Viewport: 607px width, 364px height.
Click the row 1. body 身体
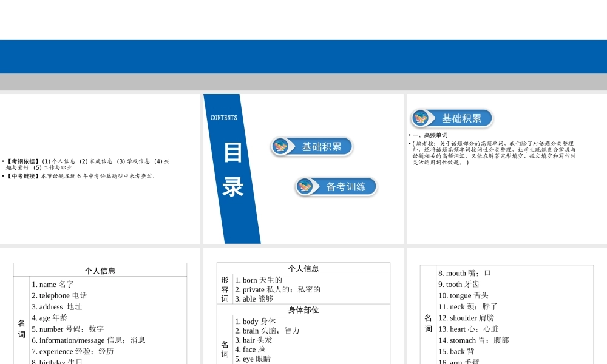256,322
